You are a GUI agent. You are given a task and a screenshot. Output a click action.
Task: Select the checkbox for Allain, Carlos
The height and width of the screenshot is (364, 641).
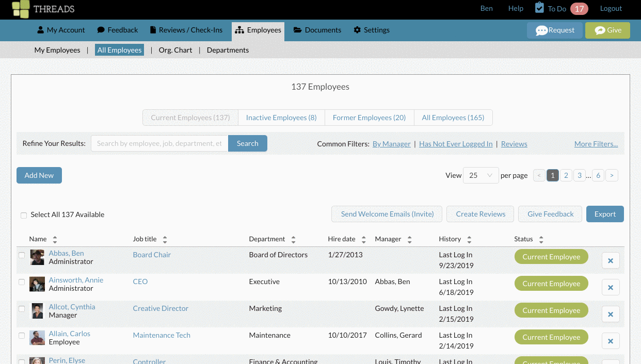pyautogui.click(x=22, y=336)
